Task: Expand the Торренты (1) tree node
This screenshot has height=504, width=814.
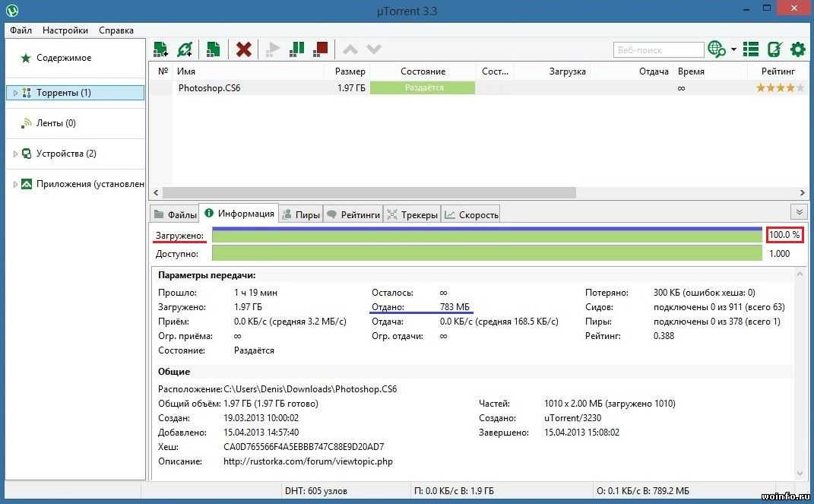Action: click(x=15, y=93)
